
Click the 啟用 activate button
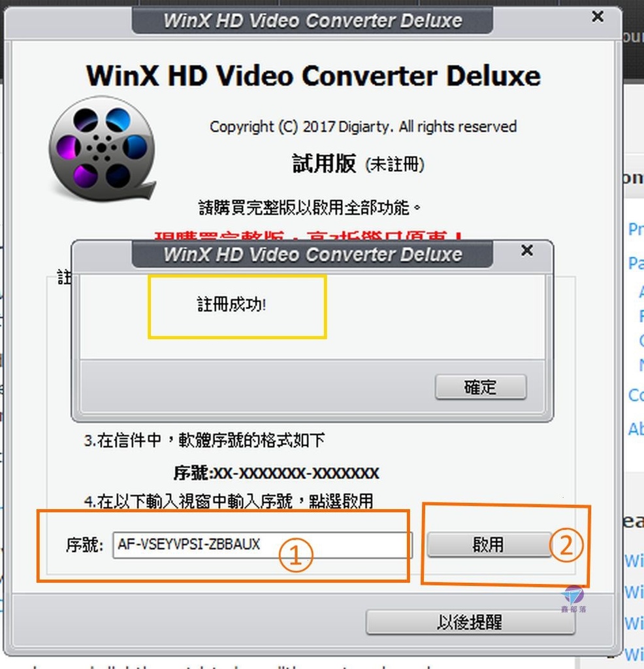tap(489, 544)
